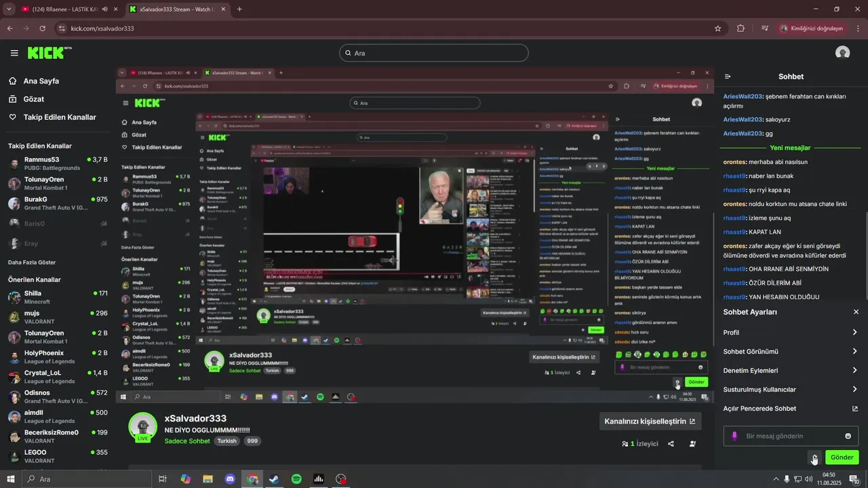Image resolution: width=868 pixels, height=488 pixels.
Task: Open Task View on the taskbar
Action: (x=163, y=479)
